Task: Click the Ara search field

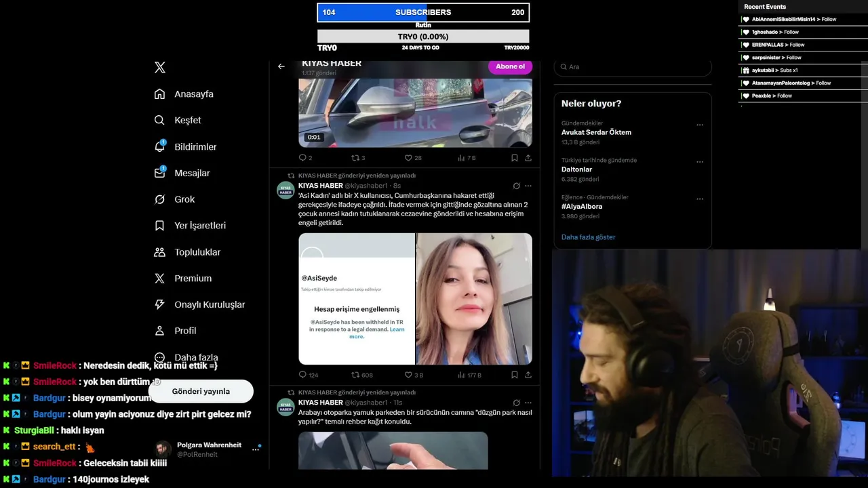Action: [633, 66]
